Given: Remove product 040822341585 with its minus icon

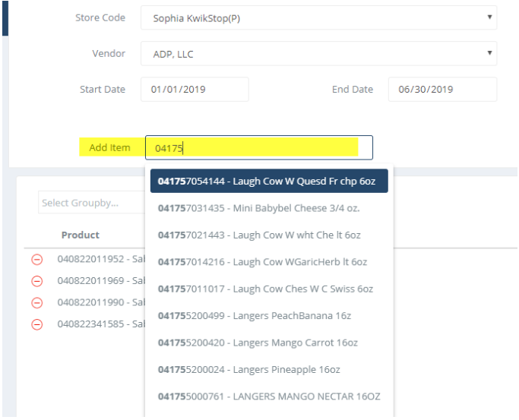Looking at the screenshot, I should [x=37, y=325].
